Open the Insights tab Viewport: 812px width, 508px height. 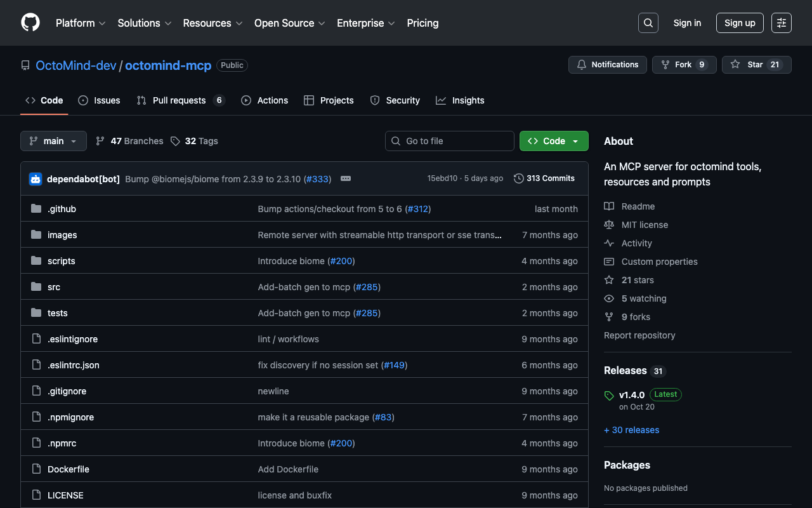(x=468, y=100)
